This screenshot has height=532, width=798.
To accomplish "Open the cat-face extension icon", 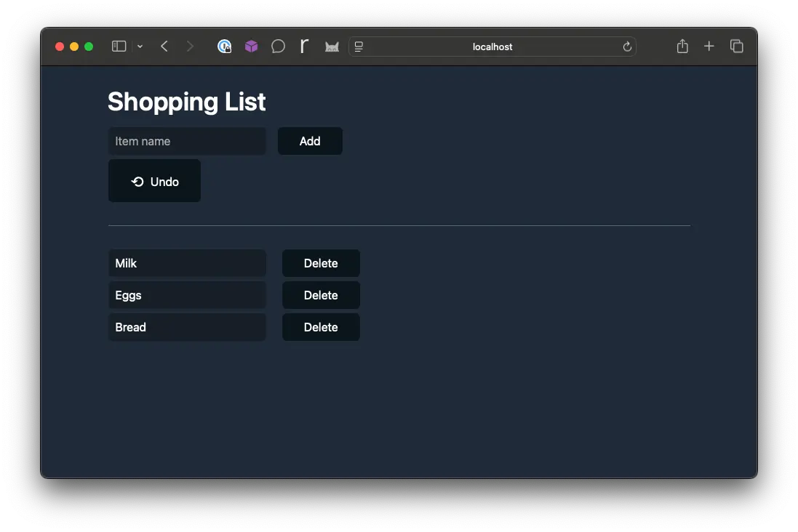I will click(332, 47).
